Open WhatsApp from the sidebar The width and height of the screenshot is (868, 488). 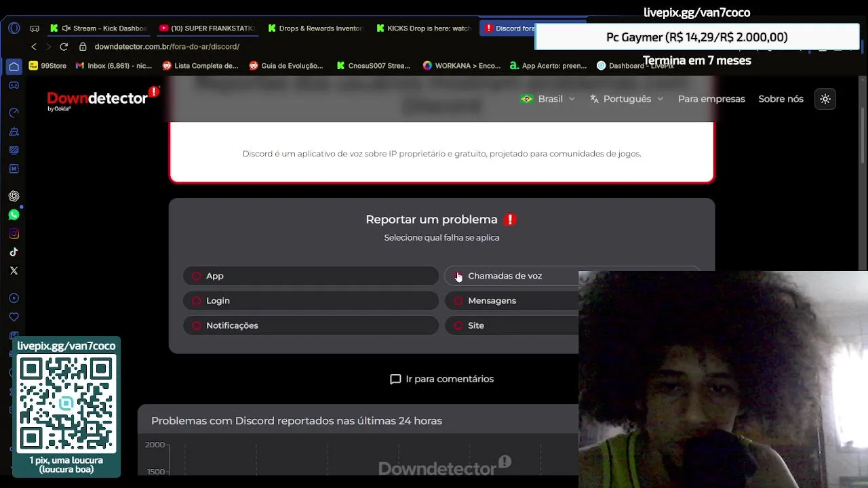coord(14,215)
